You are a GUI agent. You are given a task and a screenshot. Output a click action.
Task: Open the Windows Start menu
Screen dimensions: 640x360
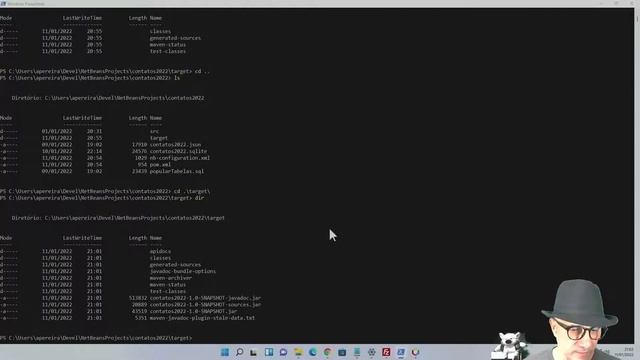pos(224,352)
